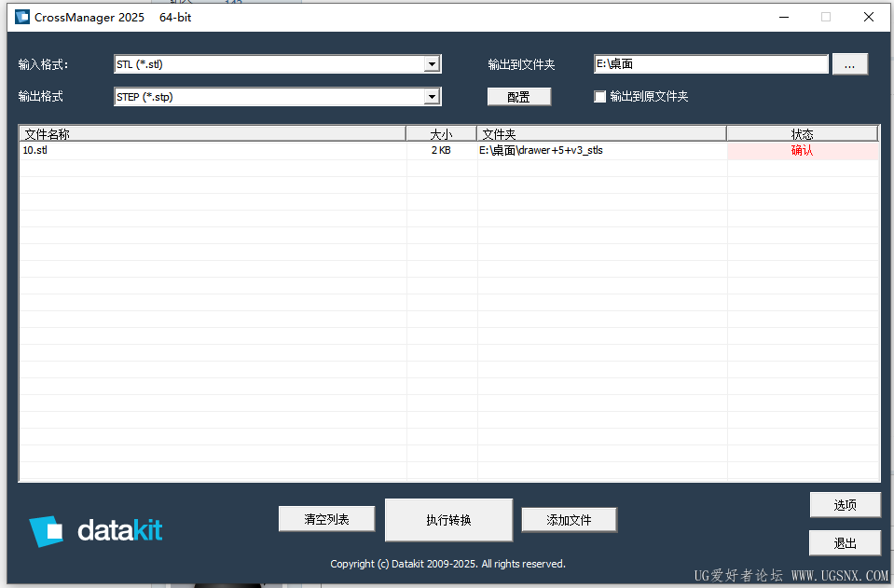
Task: Exit the app via 退出 button
Action: point(845,543)
